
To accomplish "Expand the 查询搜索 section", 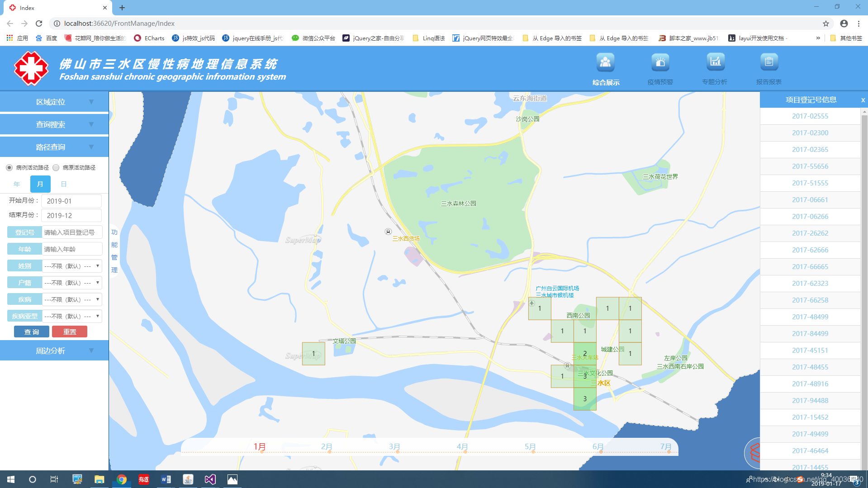I will click(54, 124).
